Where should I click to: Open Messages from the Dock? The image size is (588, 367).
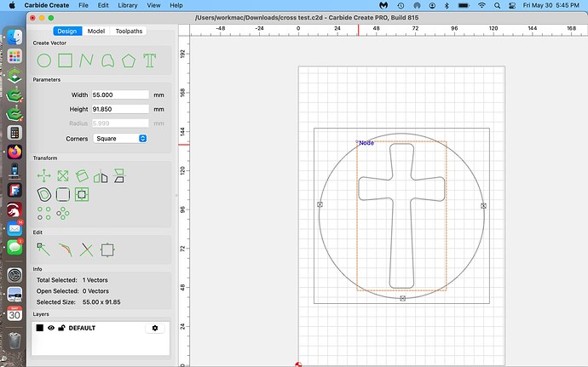(x=14, y=248)
